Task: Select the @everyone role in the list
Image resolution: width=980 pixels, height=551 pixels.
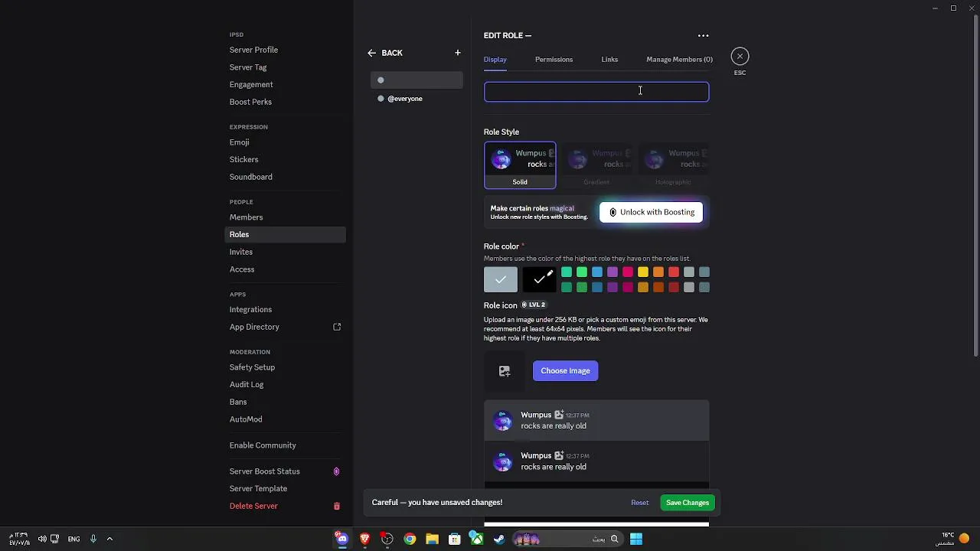Action: click(x=416, y=99)
